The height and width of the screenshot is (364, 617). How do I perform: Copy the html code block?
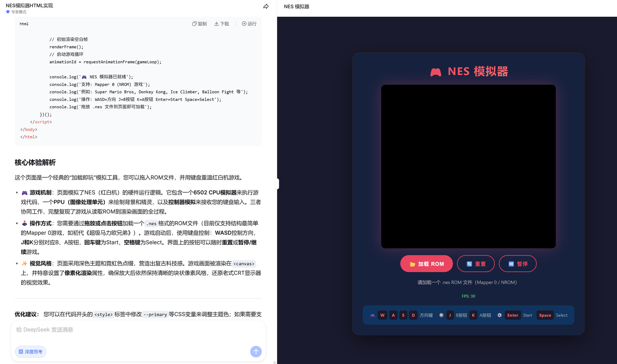point(199,24)
